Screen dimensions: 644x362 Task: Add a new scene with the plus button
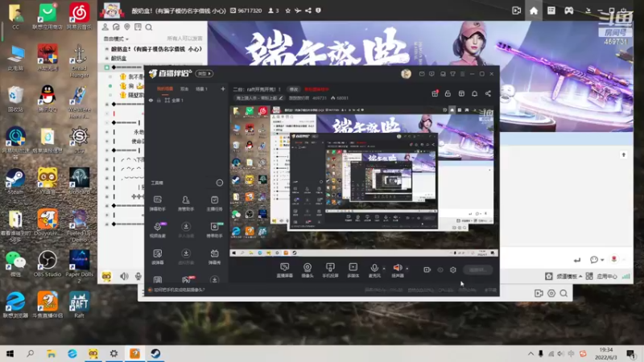pos(223,88)
